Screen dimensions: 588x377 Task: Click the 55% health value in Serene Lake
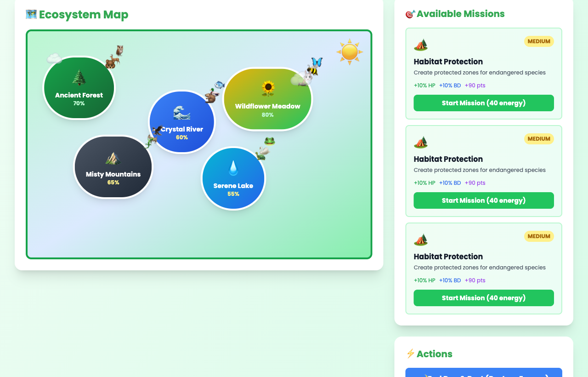pos(233,194)
